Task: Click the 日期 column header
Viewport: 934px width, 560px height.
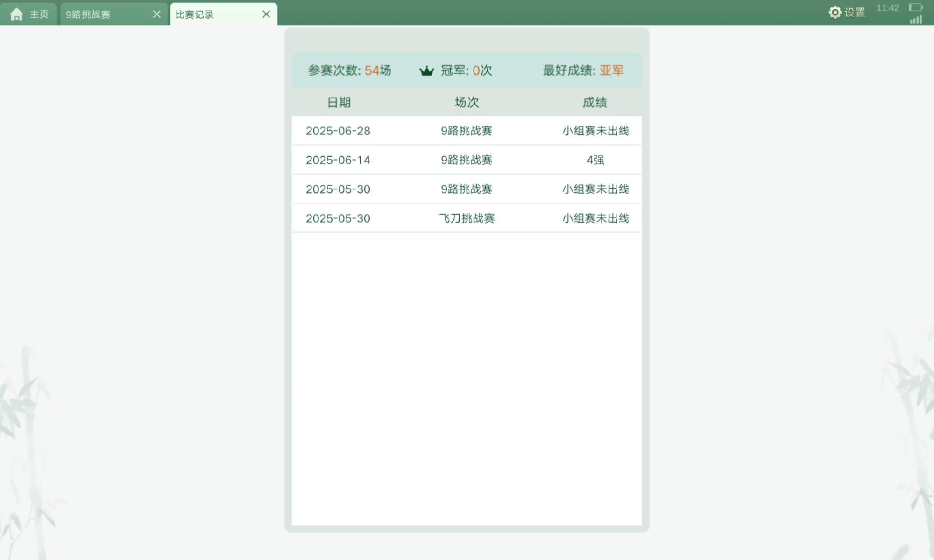Action: 339,102
